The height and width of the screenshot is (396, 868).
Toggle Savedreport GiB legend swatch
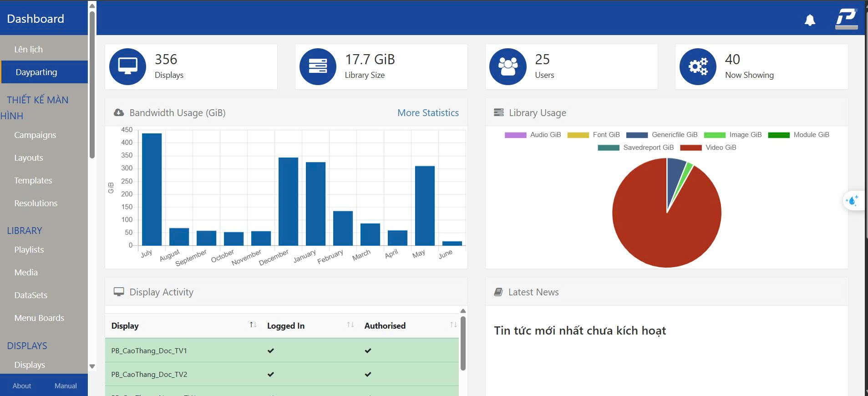[x=609, y=147]
